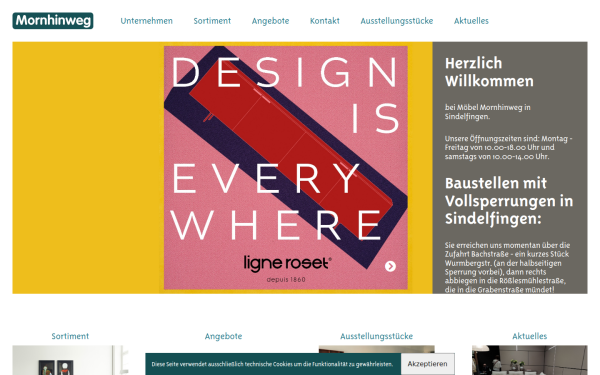
Task: Click the round arrow icon on the banner
Action: [390, 266]
